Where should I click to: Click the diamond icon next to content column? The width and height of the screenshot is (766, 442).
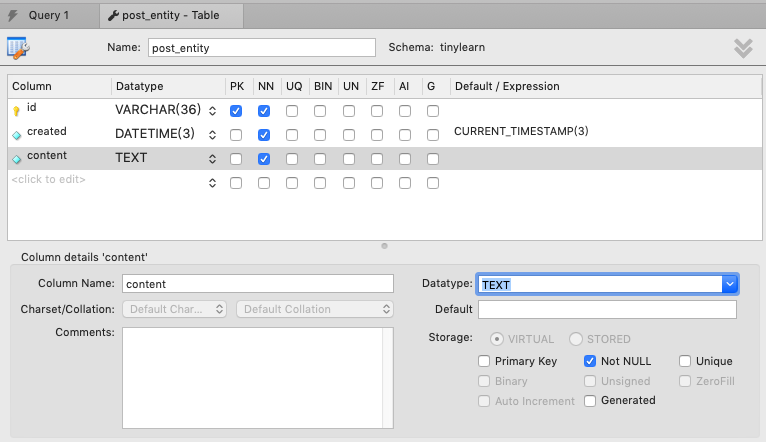16,159
